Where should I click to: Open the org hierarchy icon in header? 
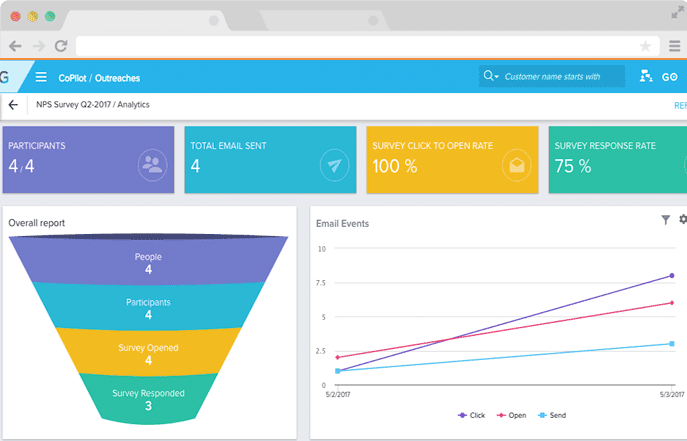click(x=646, y=76)
